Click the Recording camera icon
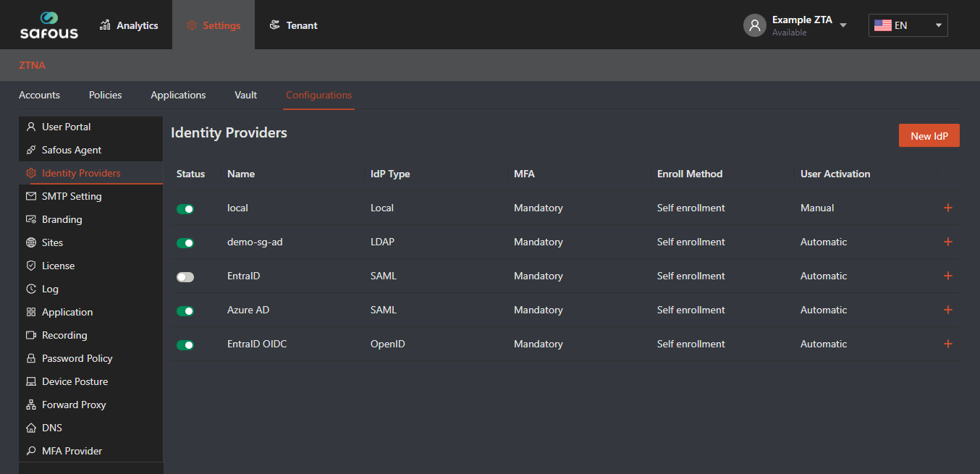 pos(31,335)
